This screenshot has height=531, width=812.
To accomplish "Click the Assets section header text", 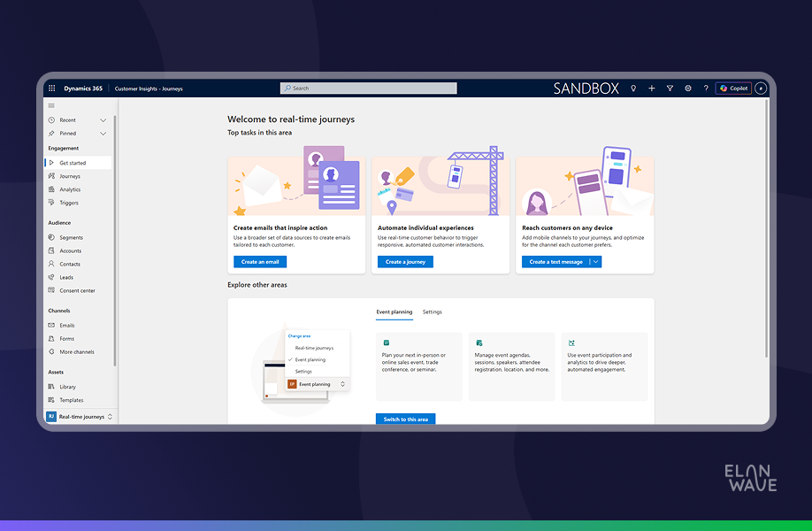I will (56, 372).
